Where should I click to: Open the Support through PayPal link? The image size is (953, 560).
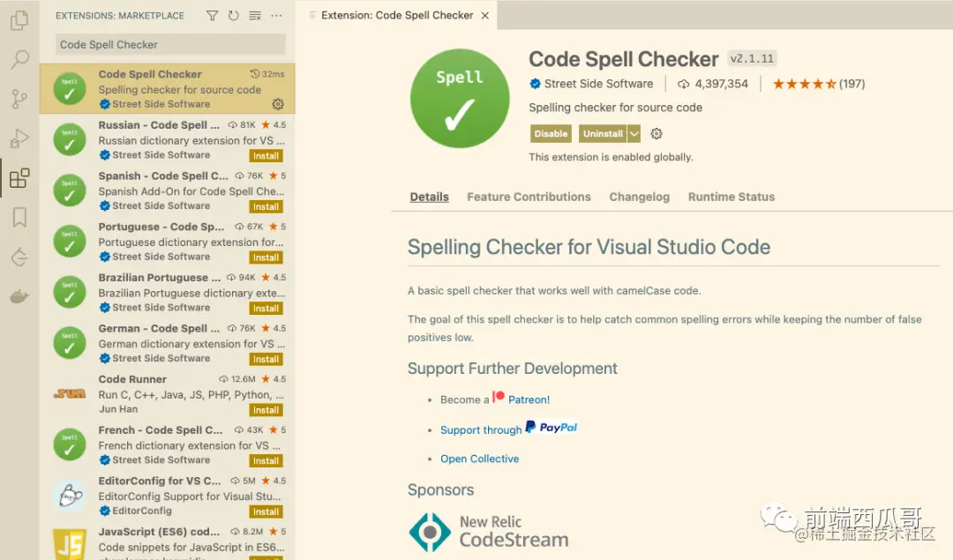click(509, 429)
